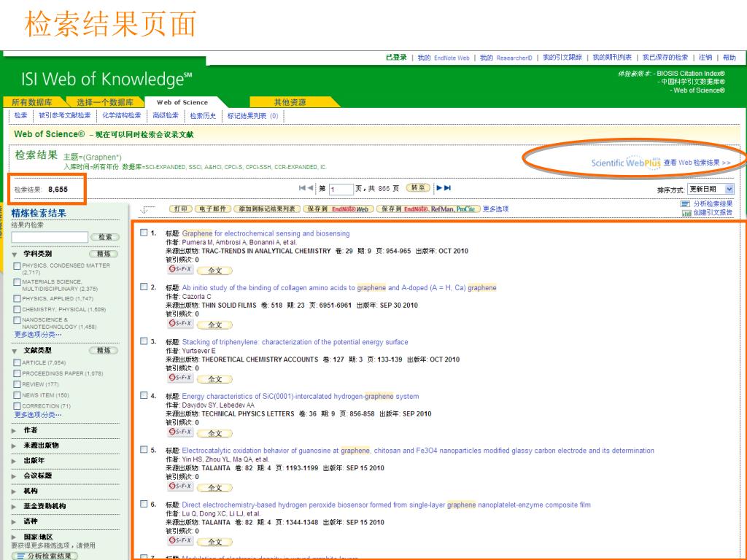Click the ISI Web of Knowledge logo
747x560 pixels.
(x=107, y=79)
